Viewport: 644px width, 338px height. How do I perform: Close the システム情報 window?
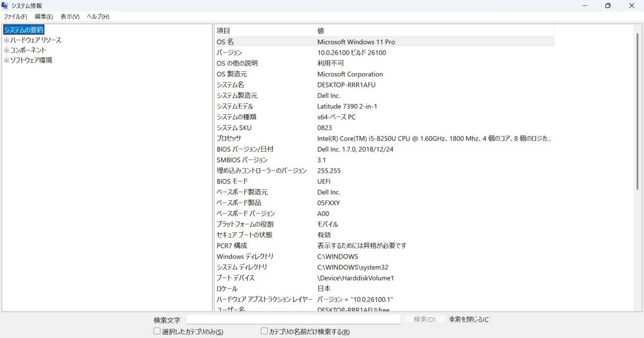click(632, 5)
